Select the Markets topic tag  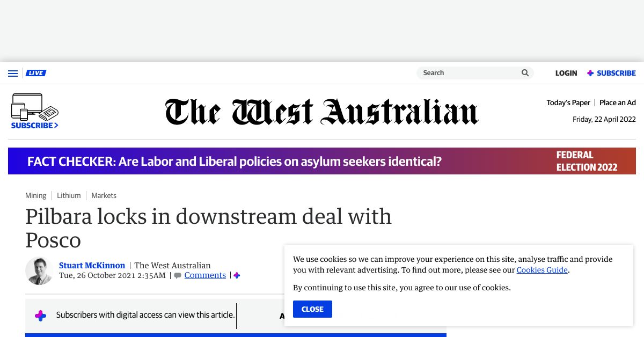click(104, 195)
